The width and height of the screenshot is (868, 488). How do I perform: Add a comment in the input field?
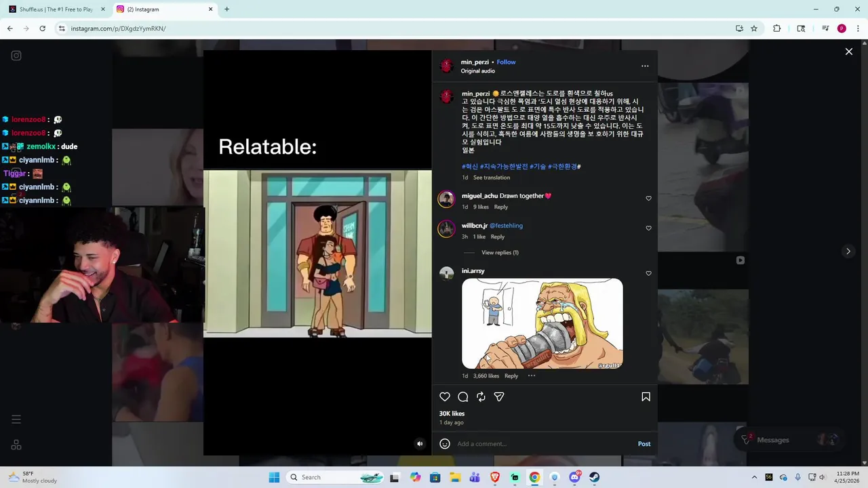pos(542,444)
